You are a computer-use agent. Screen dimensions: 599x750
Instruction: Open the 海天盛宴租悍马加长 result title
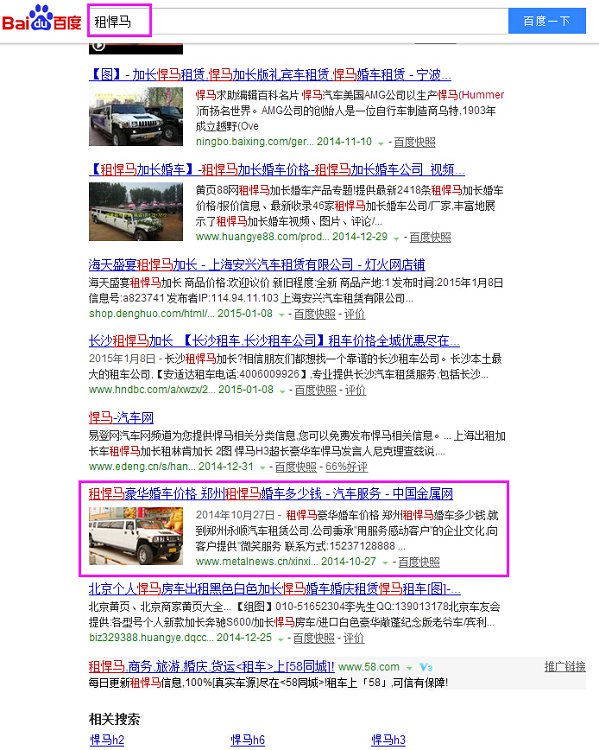256,265
